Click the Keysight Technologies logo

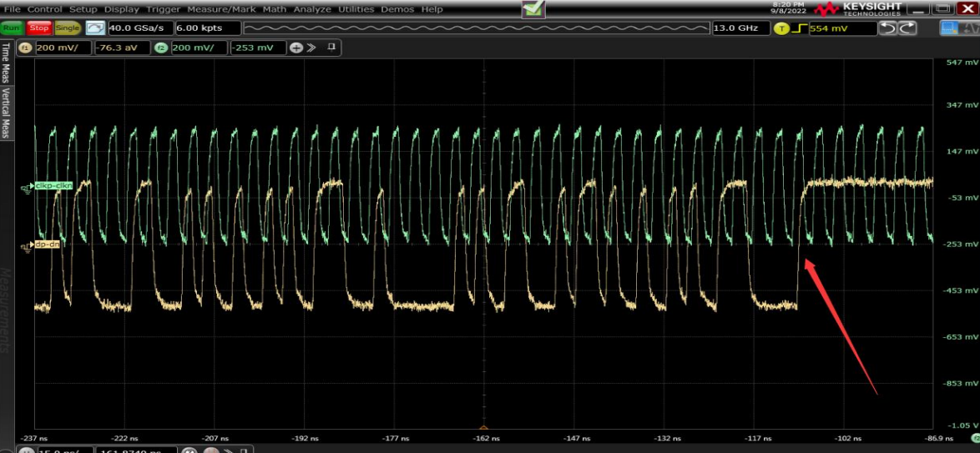(x=859, y=8)
